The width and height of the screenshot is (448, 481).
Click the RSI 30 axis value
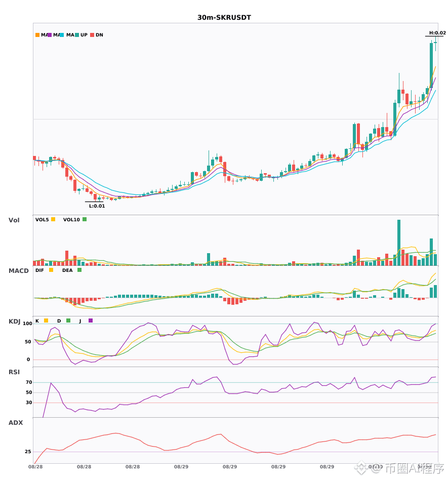29,403
